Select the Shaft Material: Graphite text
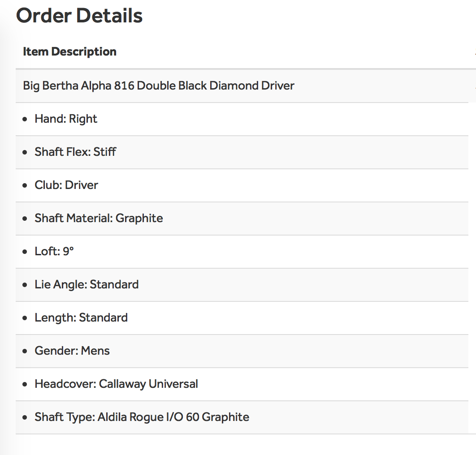 [x=99, y=218]
